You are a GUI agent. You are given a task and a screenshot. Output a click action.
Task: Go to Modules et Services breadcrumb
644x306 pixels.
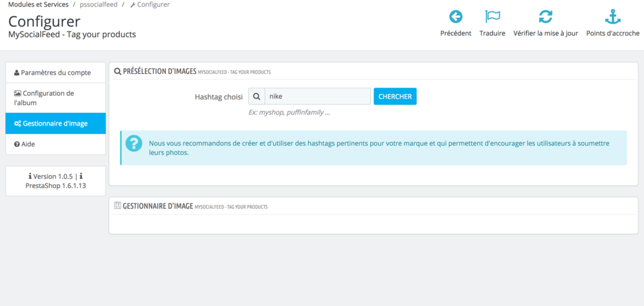[x=38, y=5]
